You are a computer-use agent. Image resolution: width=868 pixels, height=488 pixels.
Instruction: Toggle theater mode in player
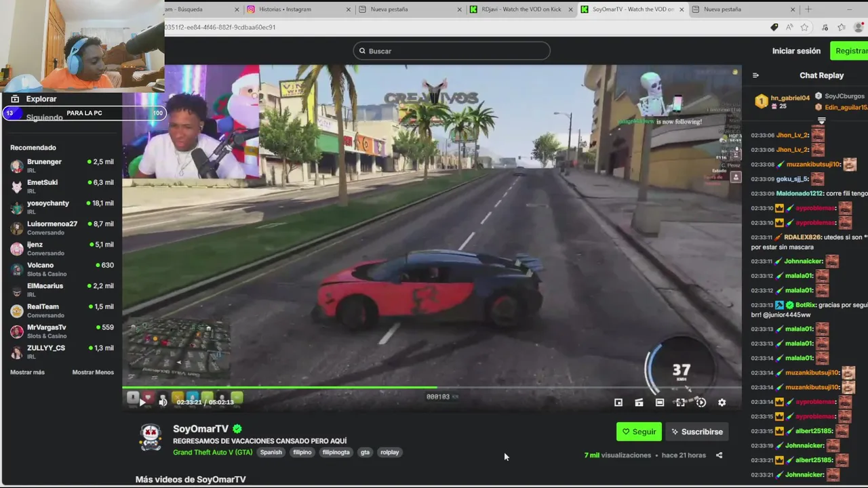pos(660,403)
